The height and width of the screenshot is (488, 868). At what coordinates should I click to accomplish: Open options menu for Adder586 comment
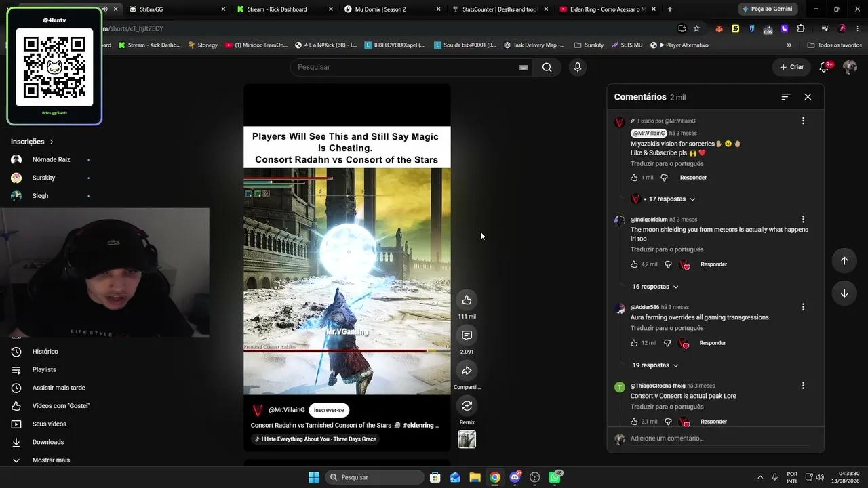point(804,306)
